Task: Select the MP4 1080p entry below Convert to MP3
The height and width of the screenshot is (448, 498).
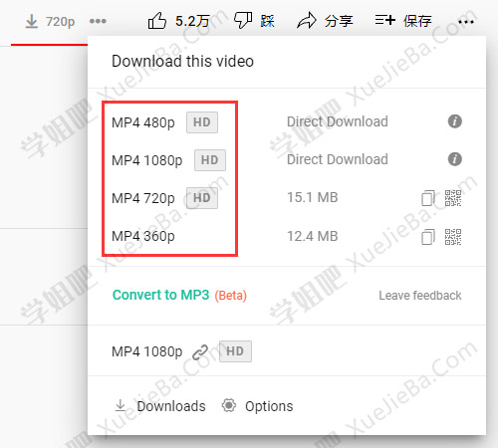Action: pos(147,351)
